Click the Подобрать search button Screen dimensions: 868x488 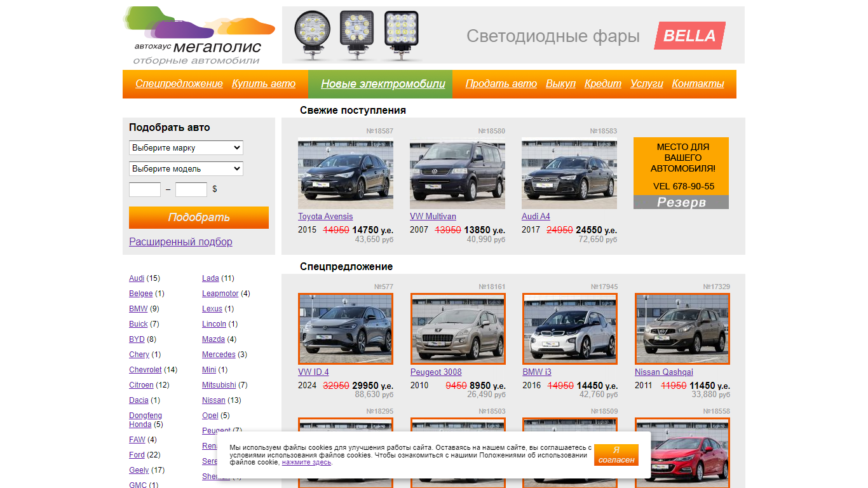click(x=199, y=217)
